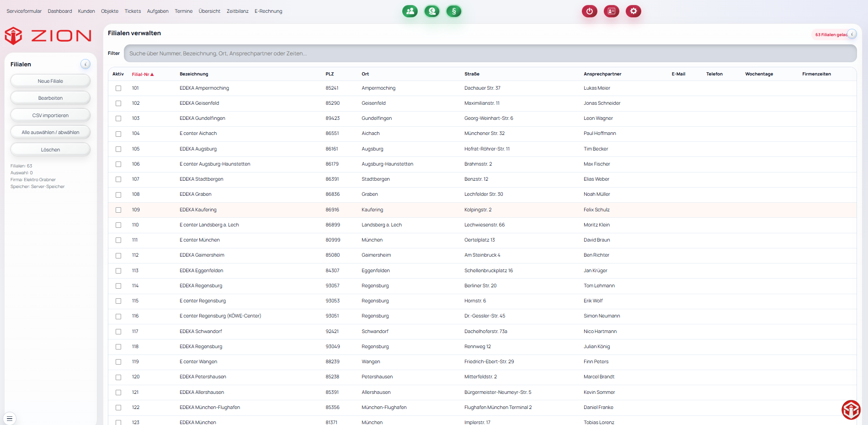
Task: Open the E-Rechnung menu item
Action: 268,11
